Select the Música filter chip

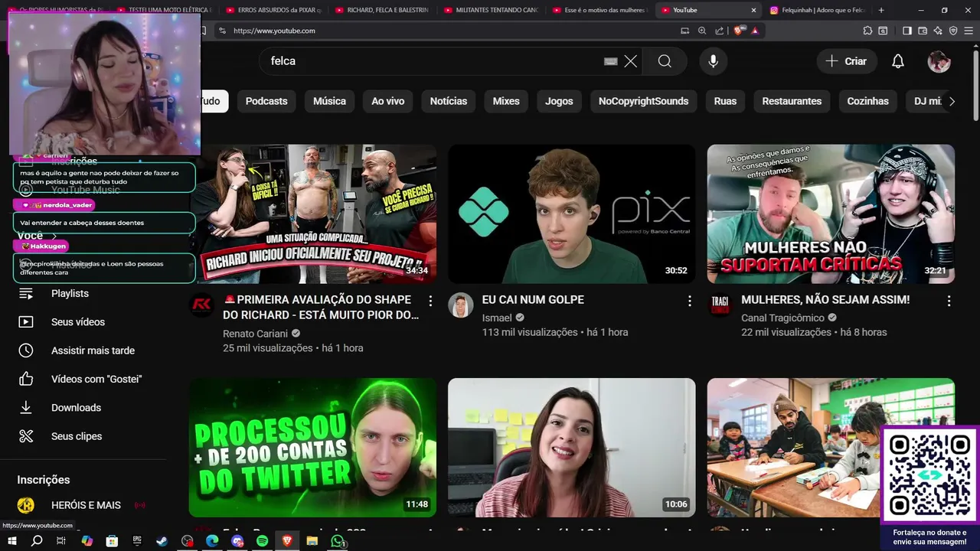coord(329,101)
